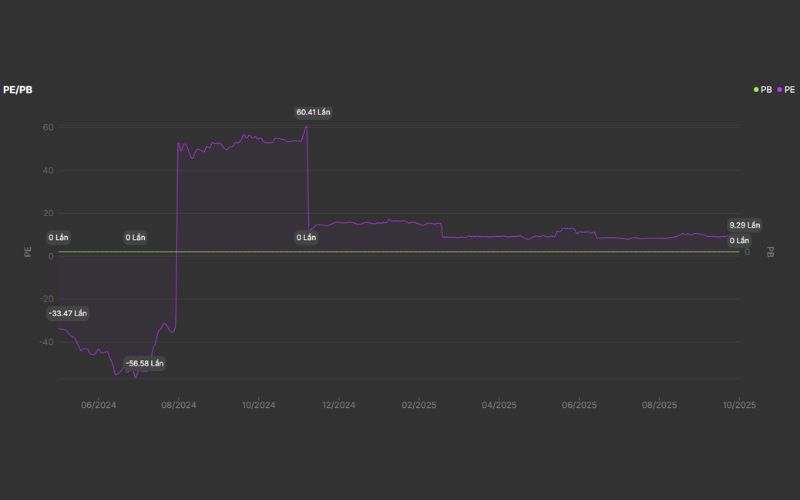Click the 04/2025 x-axis label

pos(499,405)
